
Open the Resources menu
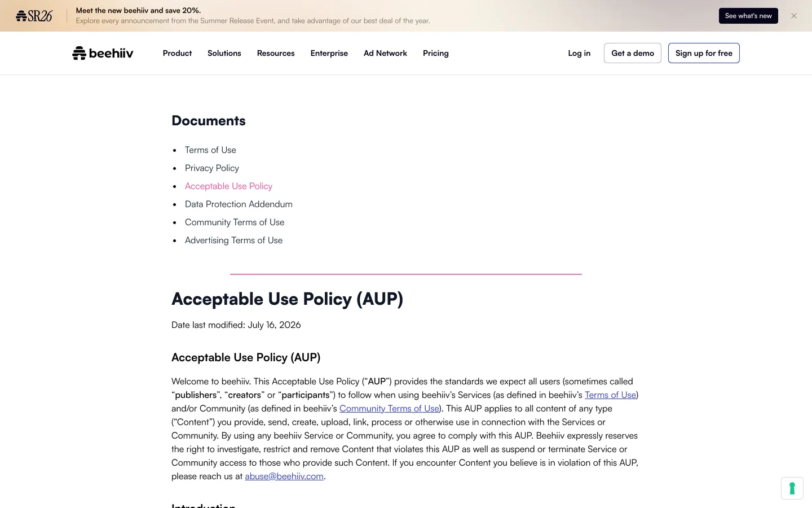tap(276, 53)
